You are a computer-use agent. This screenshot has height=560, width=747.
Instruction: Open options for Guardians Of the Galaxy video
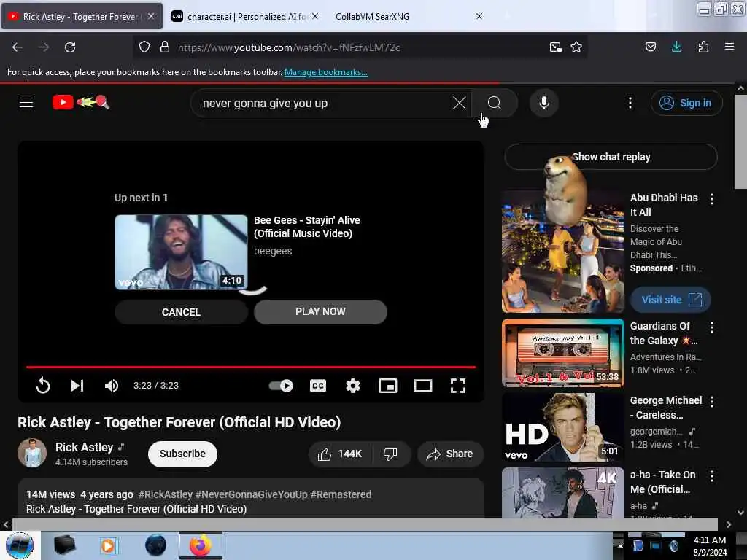pos(711,327)
